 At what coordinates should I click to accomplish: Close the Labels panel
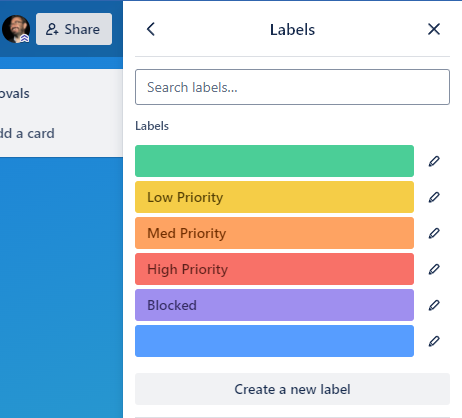pos(434,29)
